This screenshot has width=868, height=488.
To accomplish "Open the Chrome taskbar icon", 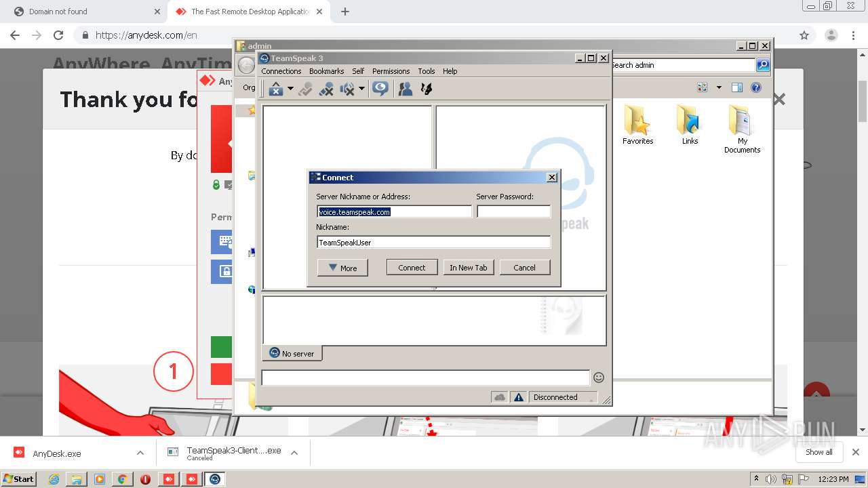I will 122,479.
